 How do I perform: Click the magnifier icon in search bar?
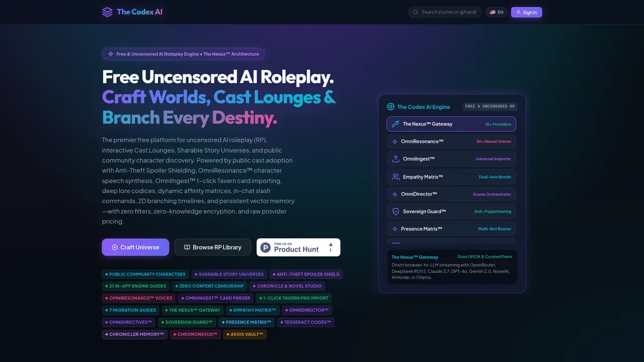pos(416,12)
